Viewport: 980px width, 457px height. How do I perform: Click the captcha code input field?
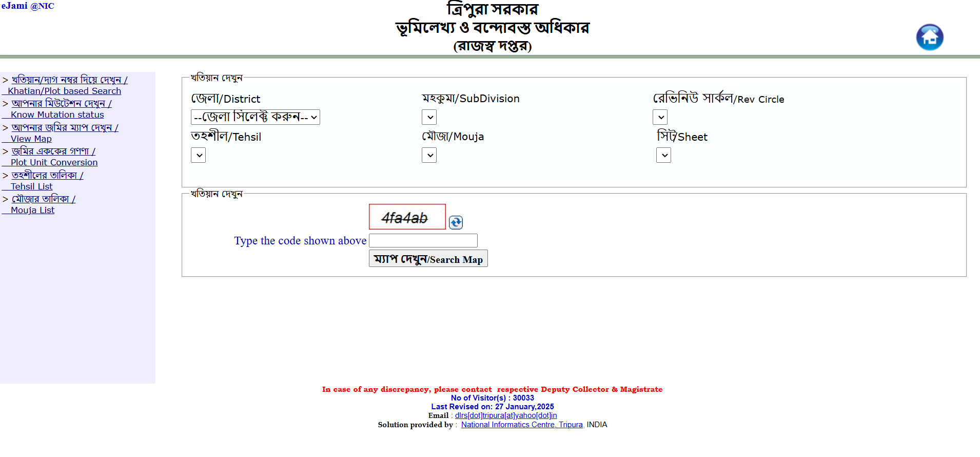[x=423, y=241]
